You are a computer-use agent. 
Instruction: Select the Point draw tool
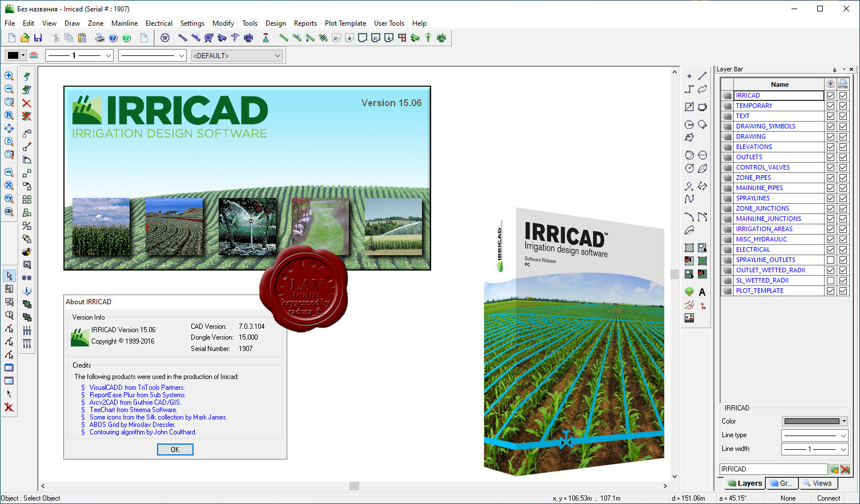pyautogui.click(x=689, y=76)
